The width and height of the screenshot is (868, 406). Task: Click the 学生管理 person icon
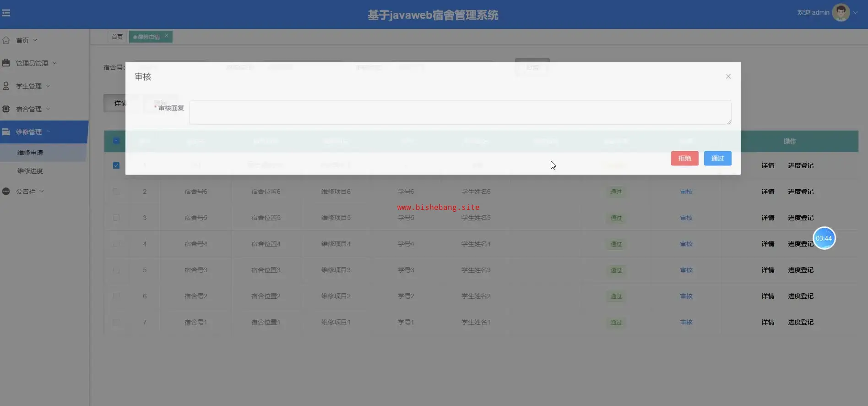(x=6, y=86)
